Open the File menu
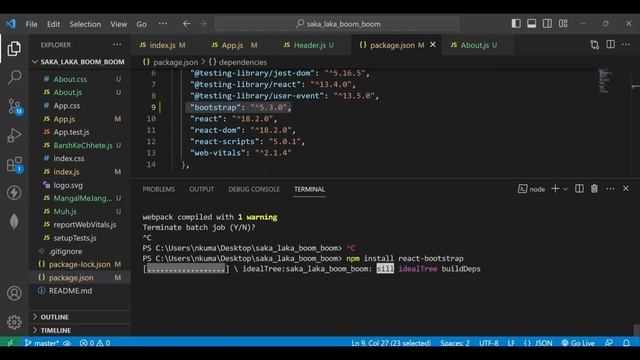The width and height of the screenshot is (640, 360). coord(31,24)
